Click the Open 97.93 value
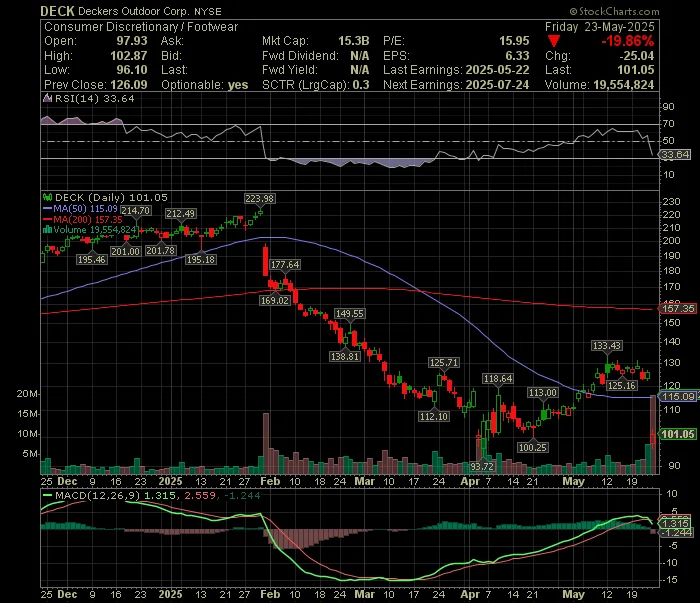Image resolution: width=700 pixels, height=603 pixels. pos(132,41)
